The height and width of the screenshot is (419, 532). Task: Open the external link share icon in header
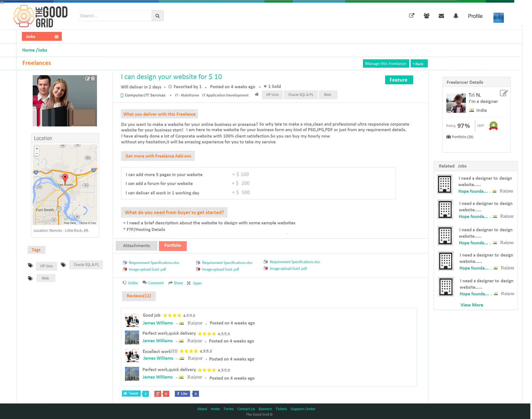(412, 16)
